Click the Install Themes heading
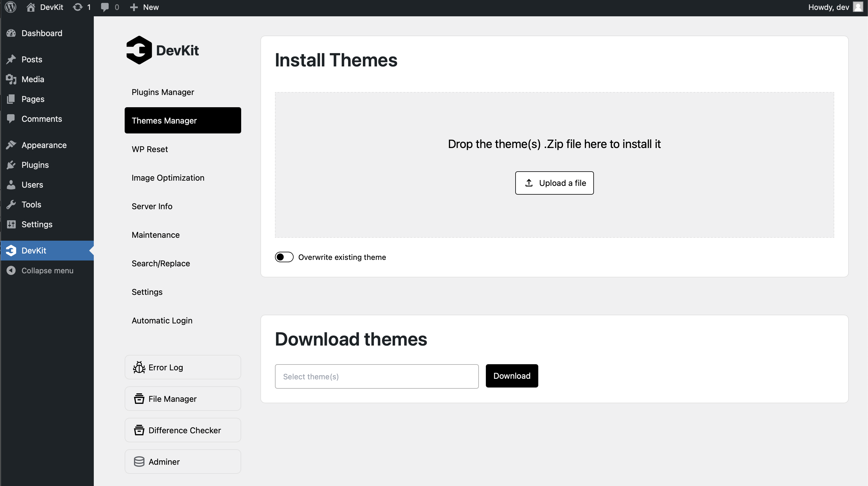The image size is (868, 486). [x=336, y=60]
